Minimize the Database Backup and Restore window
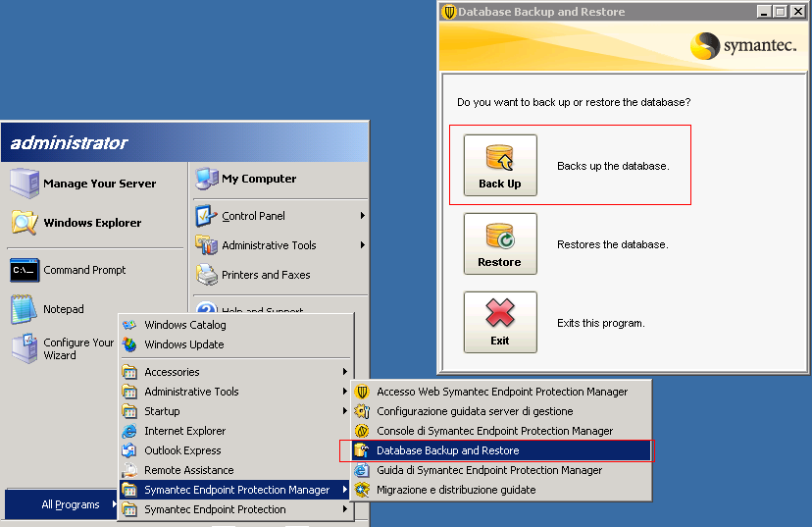Screen dimensions: 812x527 [763, 12]
